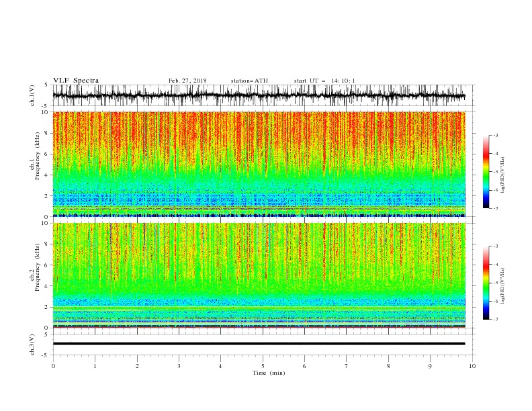Click the "ch.1(V)" waveform axis label
Image resolution: width=532 pixels, height=411 pixels.
32,95
